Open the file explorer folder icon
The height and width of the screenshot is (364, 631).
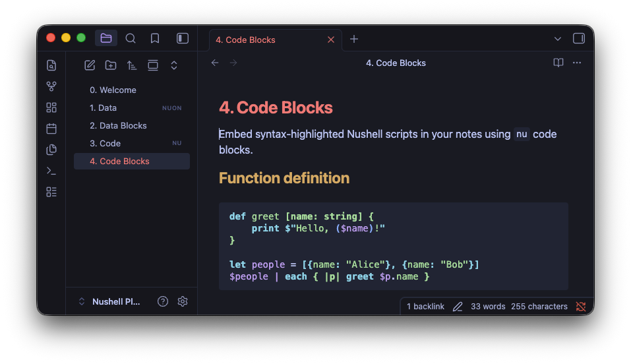point(106,38)
